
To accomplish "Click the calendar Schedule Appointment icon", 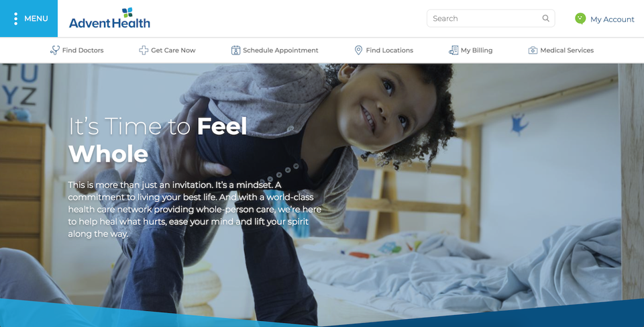I will point(235,50).
